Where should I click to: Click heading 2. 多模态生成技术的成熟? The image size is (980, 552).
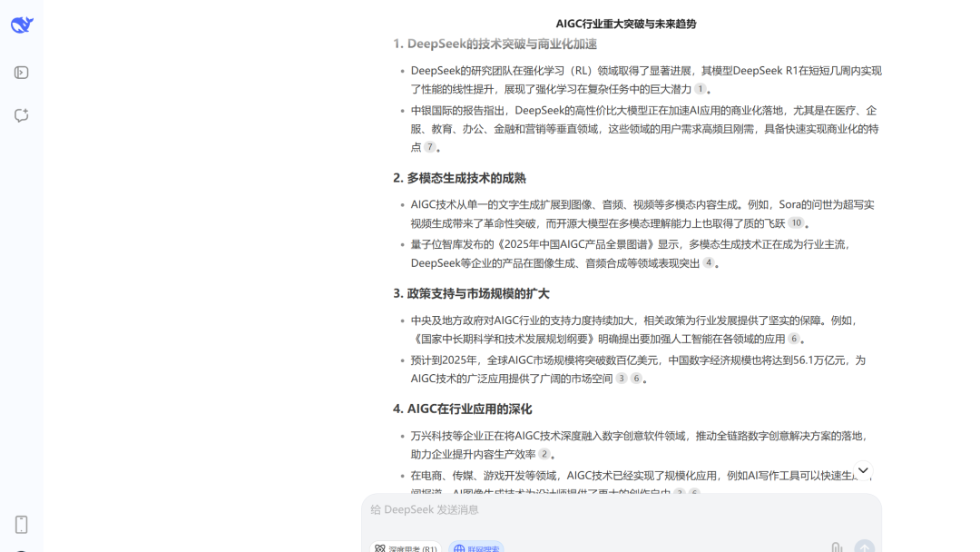459,178
